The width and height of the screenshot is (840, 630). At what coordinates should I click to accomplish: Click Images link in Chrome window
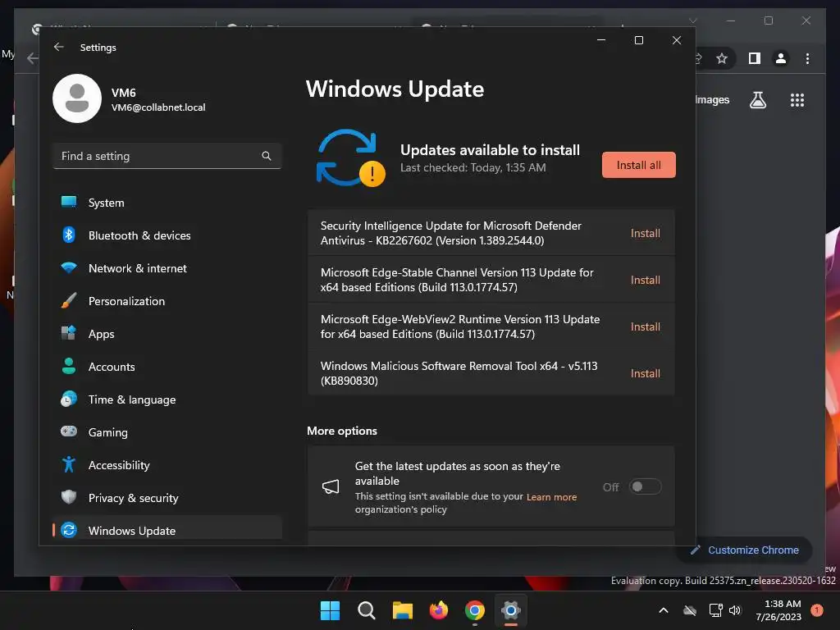pos(712,99)
